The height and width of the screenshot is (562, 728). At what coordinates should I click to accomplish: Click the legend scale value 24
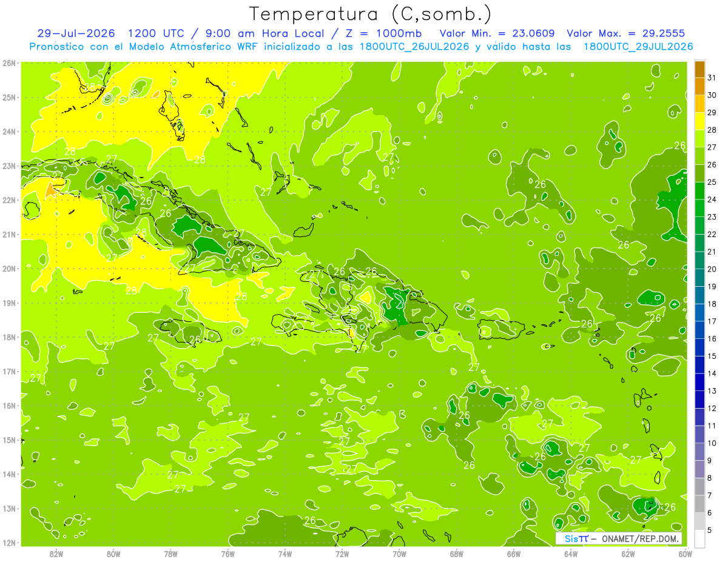coord(712,199)
